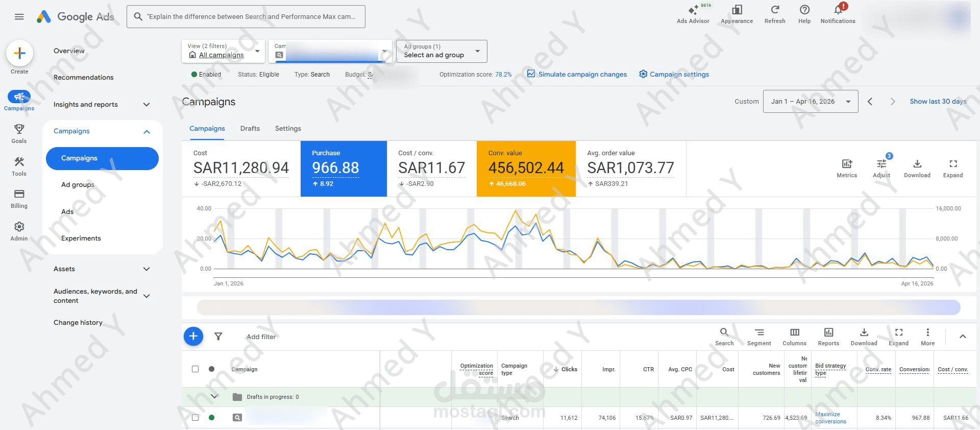Click the blue add campaign plus button

[x=193, y=336]
